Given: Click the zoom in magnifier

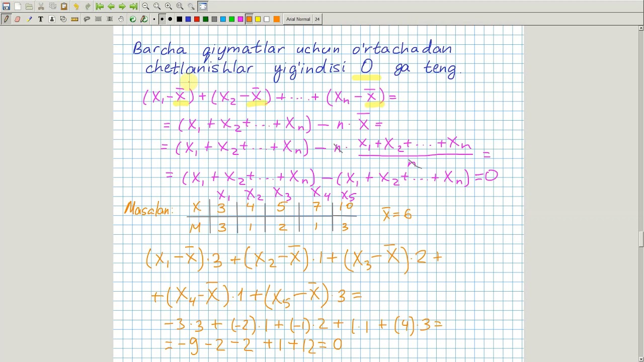Looking at the screenshot, I should click(169, 7).
